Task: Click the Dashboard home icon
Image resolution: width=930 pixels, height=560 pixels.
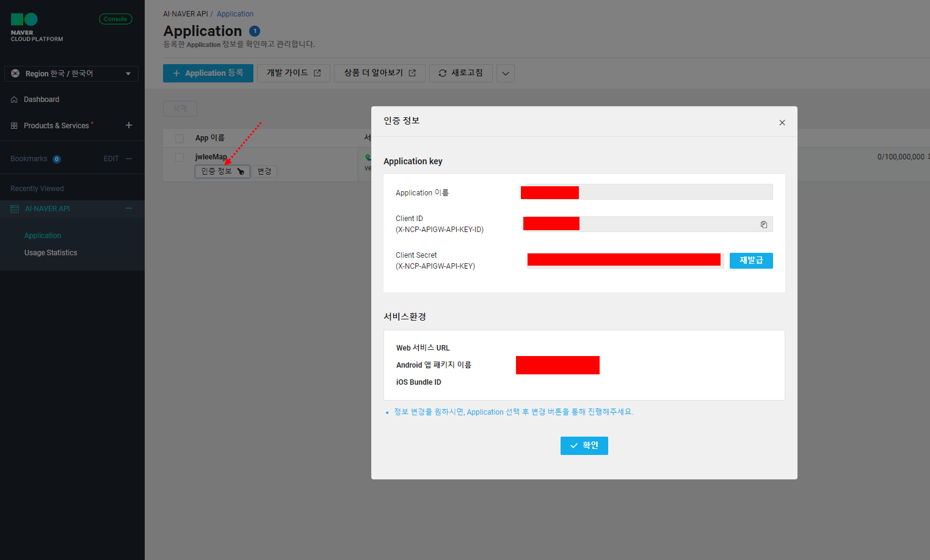Action: tap(14, 100)
